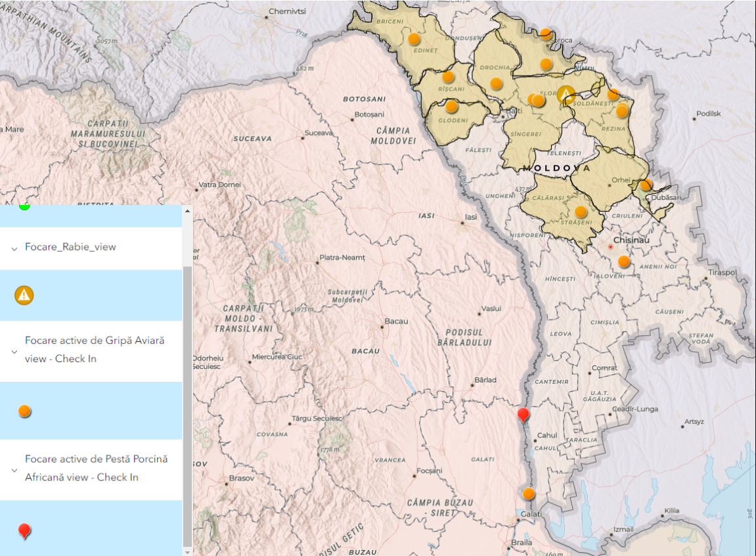Click the orange marker north of Galați

click(529, 494)
